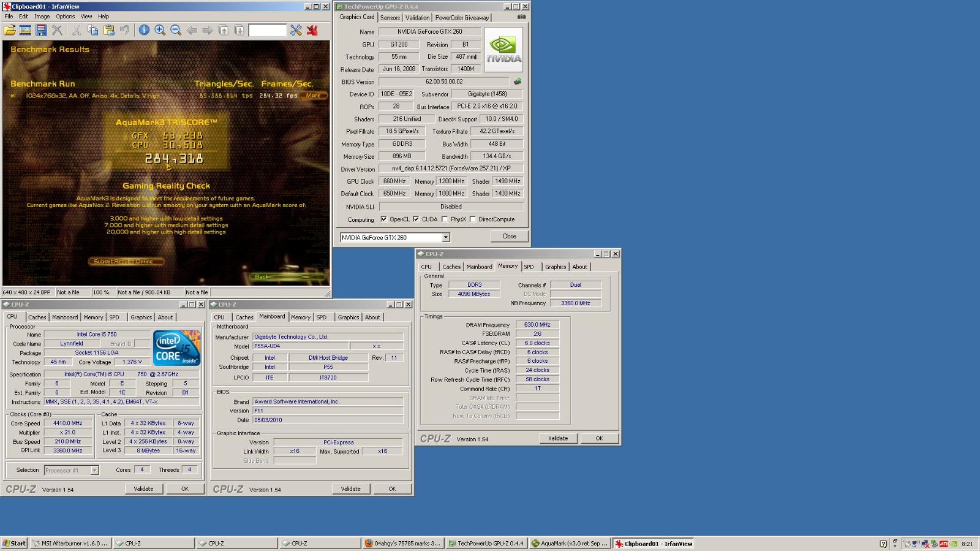Screen dimensions: 980x551
Task: Toggle the DirectCompute checkbox in GPU-Z
Action: coord(473,219)
